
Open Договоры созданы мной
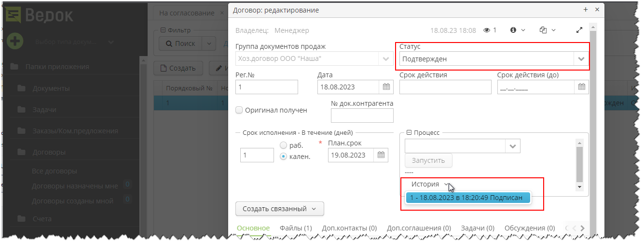coord(72,201)
